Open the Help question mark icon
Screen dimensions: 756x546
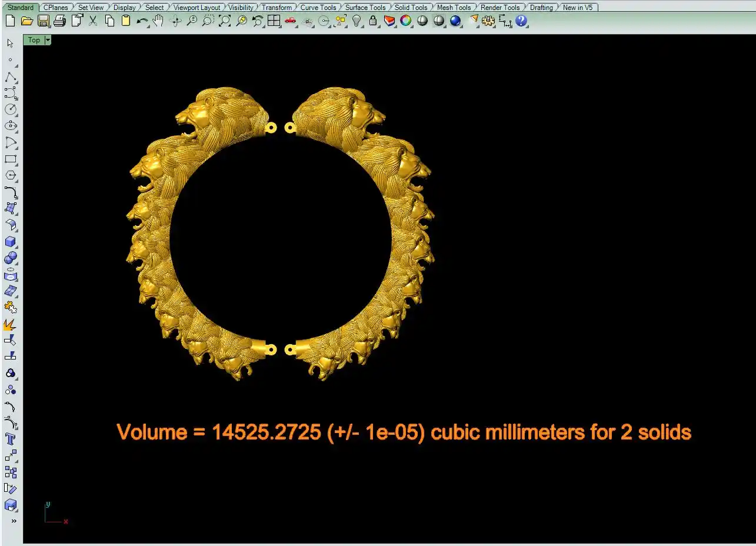521,21
